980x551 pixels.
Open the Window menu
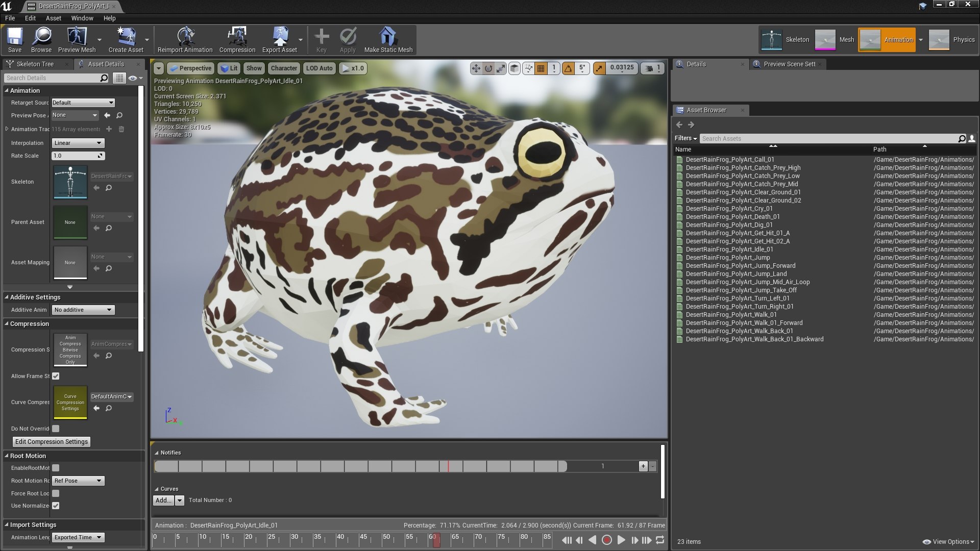pyautogui.click(x=82, y=18)
